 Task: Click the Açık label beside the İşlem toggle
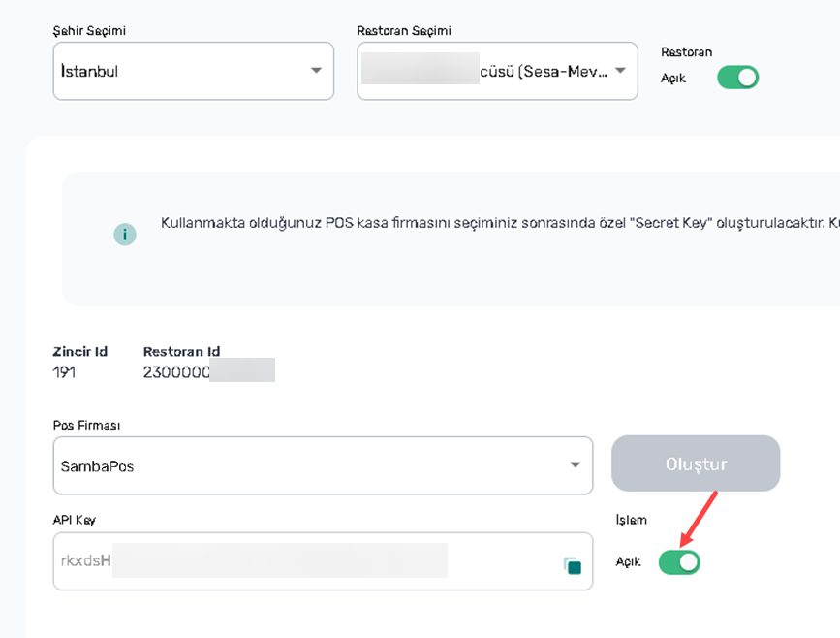(628, 562)
